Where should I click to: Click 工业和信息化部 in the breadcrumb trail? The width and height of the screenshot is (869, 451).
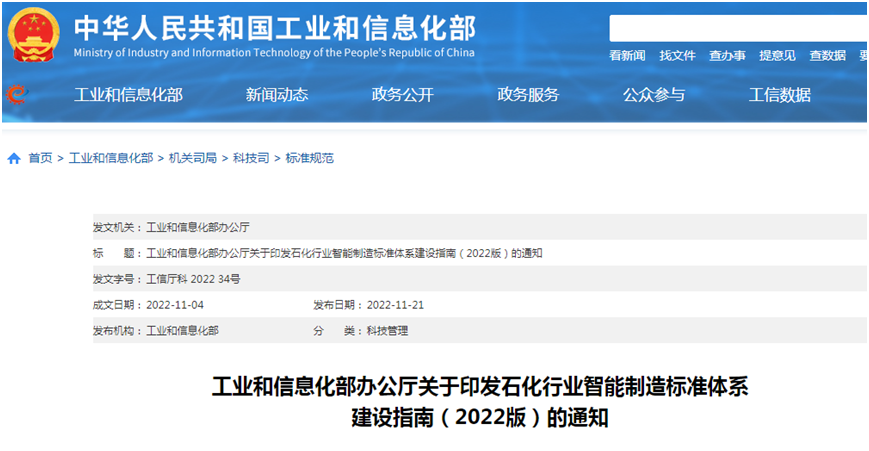(x=111, y=158)
